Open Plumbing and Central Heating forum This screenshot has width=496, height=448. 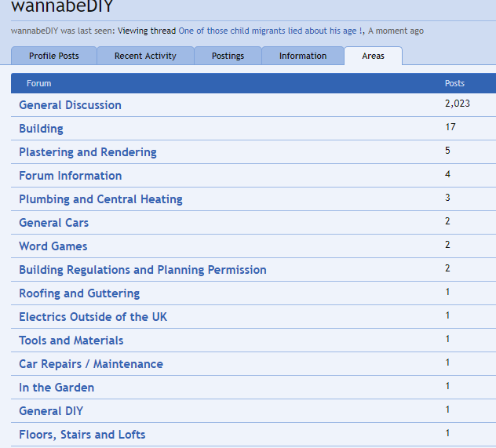(x=100, y=199)
